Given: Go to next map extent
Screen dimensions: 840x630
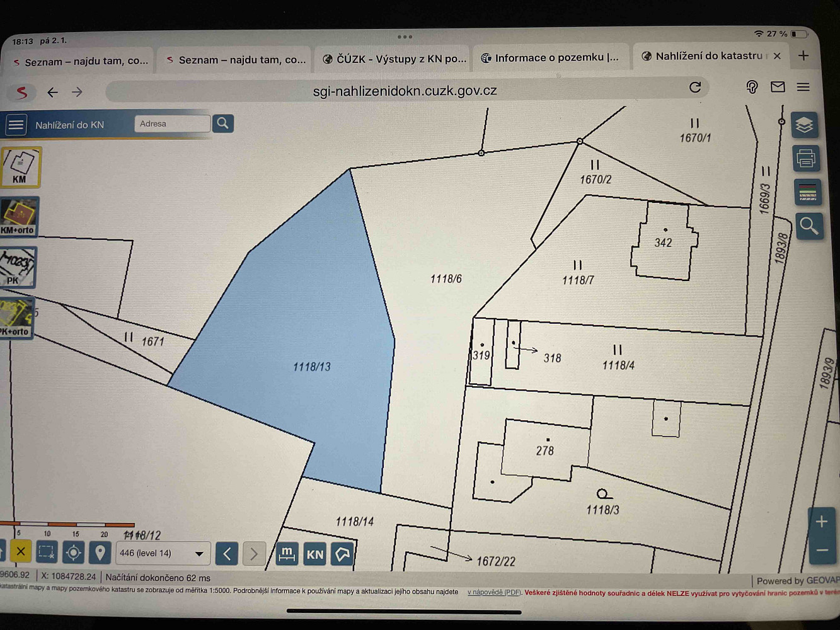Looking at the screenshot, I should (254, 554).
